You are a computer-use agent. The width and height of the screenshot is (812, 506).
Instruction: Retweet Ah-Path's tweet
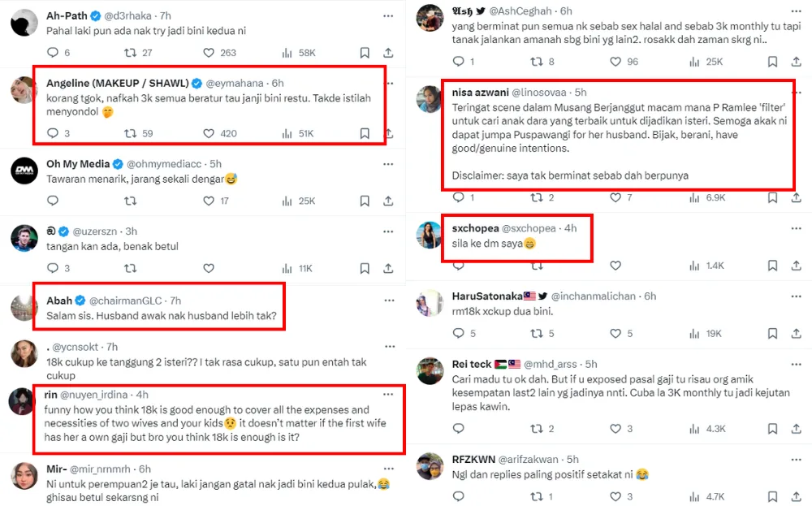[x=130, y=52]
